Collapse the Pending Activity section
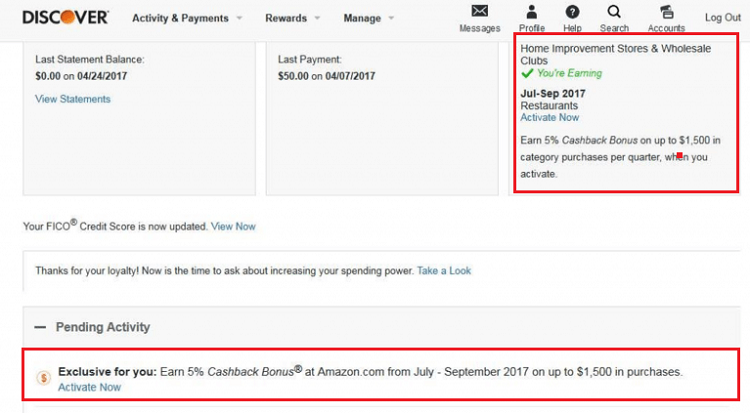The image size is (750, 413). tap(40, 327)
